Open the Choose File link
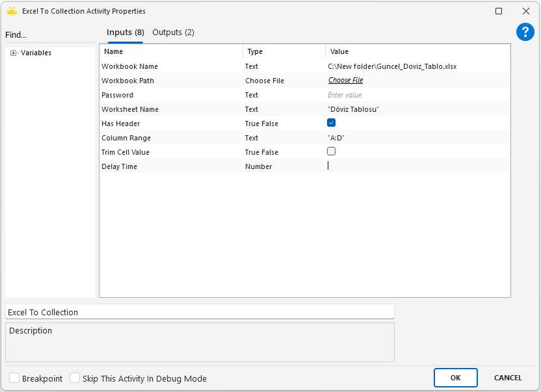The image size is (541, 392). point(345,81)
